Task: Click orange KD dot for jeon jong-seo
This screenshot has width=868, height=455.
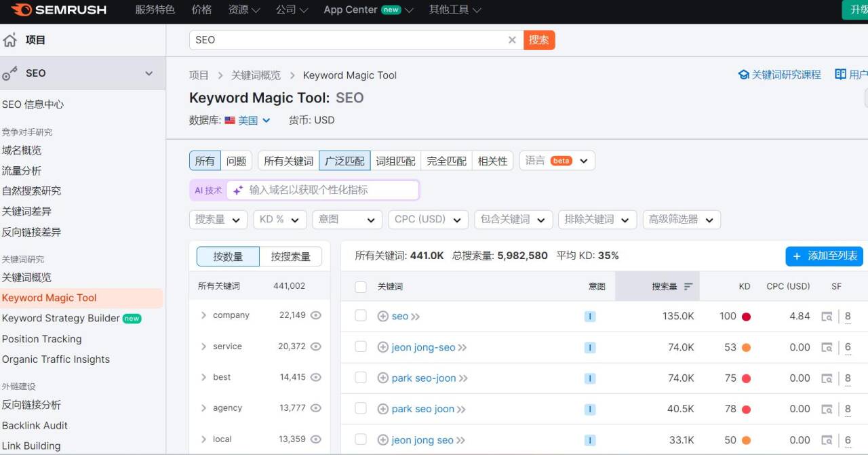Action: [x=746, y=348]
